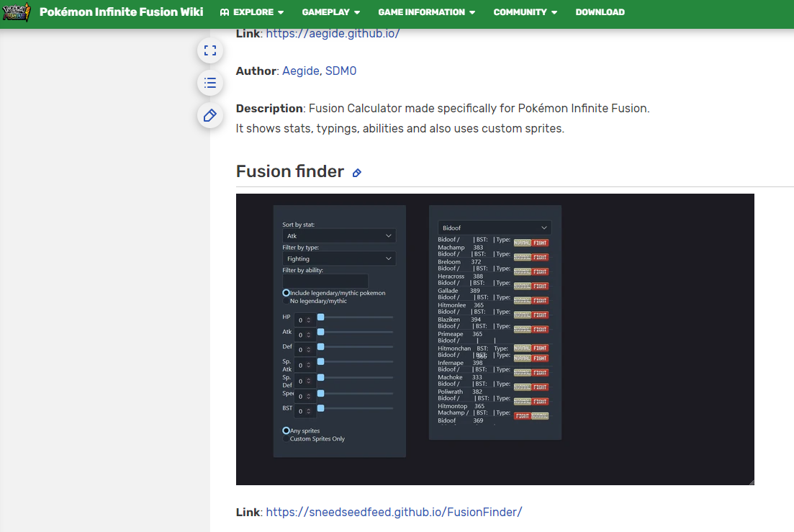The height and width of the screenshot is (532, 794).
Task: Open the Bidoof Pokémon dropdown
Action: [495, 227]
